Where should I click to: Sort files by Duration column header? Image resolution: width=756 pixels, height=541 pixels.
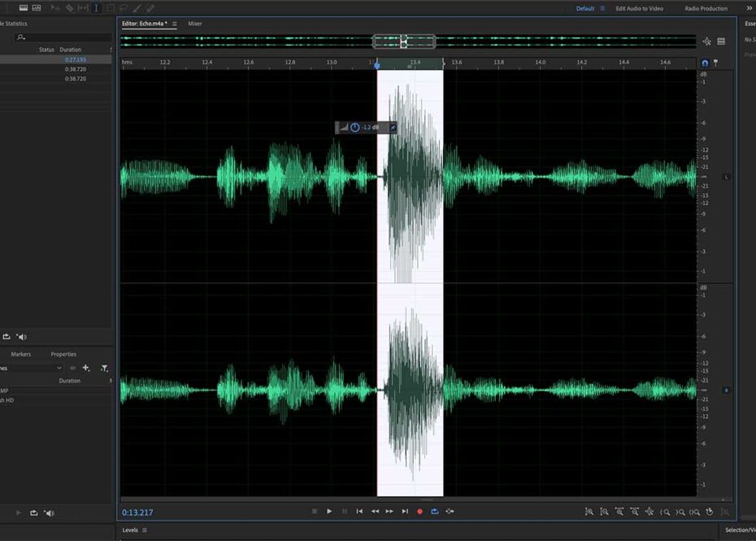[71, 50]
